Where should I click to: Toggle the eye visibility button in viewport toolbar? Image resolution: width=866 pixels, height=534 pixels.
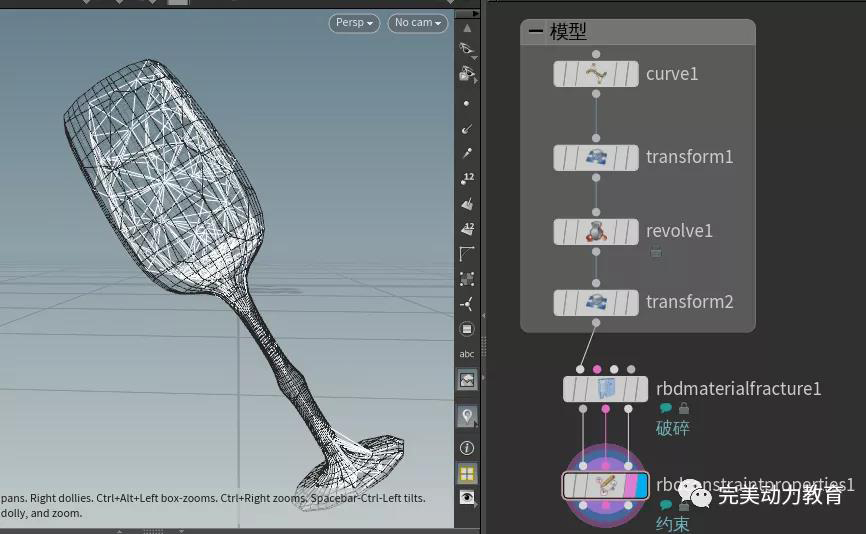[x=467, y=497]
